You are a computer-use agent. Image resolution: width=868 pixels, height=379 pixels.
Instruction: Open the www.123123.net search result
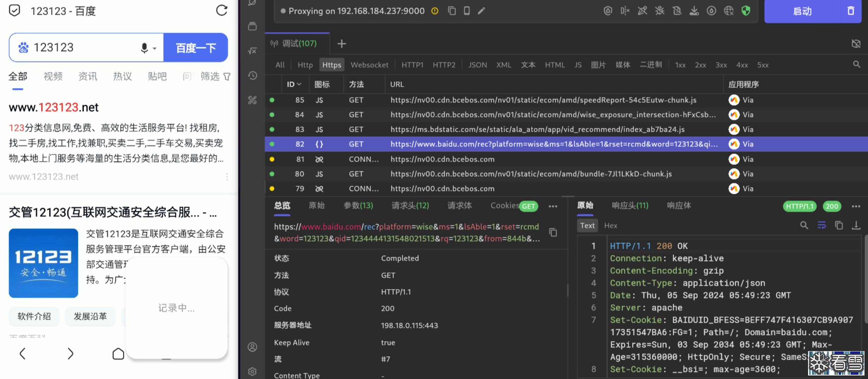[x=54, y=107]
